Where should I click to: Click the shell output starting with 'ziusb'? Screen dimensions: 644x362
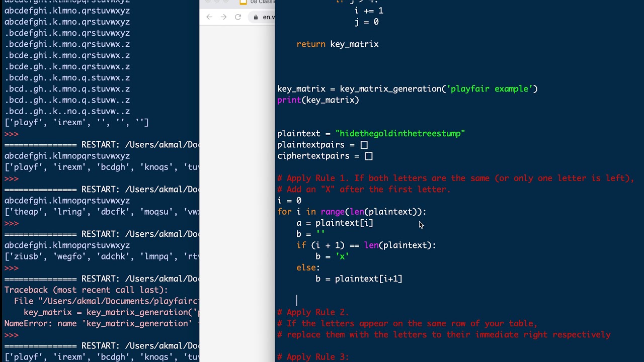102,256
